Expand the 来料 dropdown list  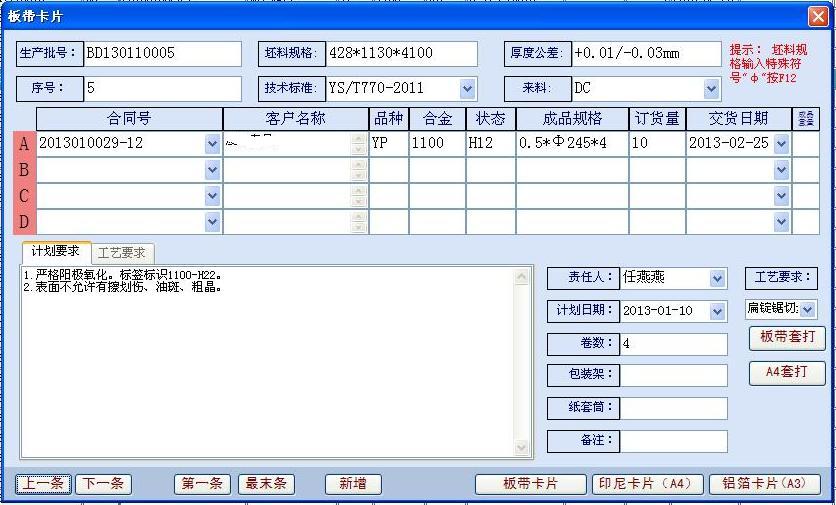pyautogui.click(x=711, y=89)
